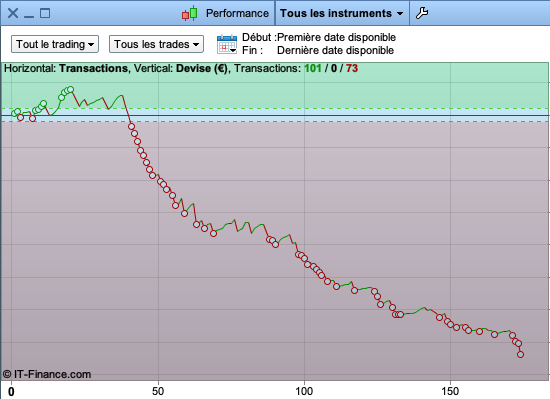
Task: Maximize the Performance window
Action: 45,13
